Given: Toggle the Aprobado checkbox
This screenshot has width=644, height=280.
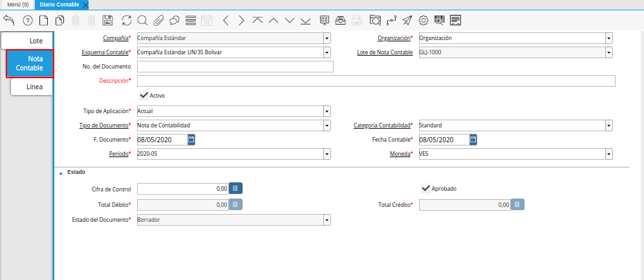Looking at the screenshot, I should click(425, 188).
